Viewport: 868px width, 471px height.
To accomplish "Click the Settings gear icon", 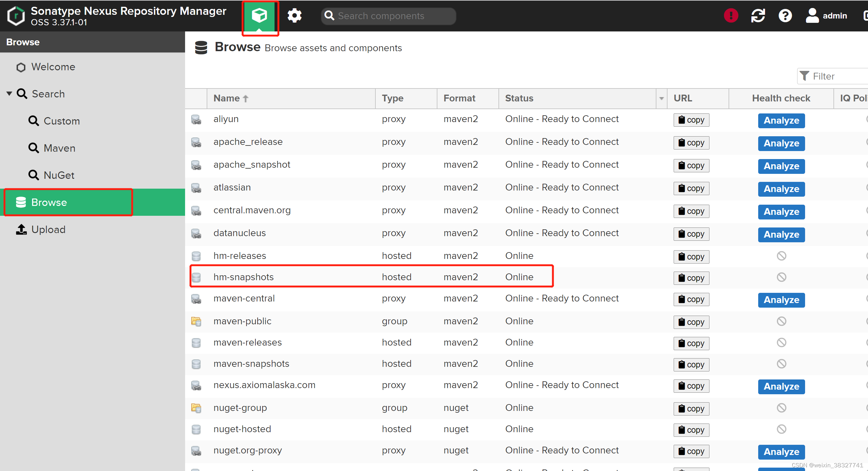I will pos(295,16).
